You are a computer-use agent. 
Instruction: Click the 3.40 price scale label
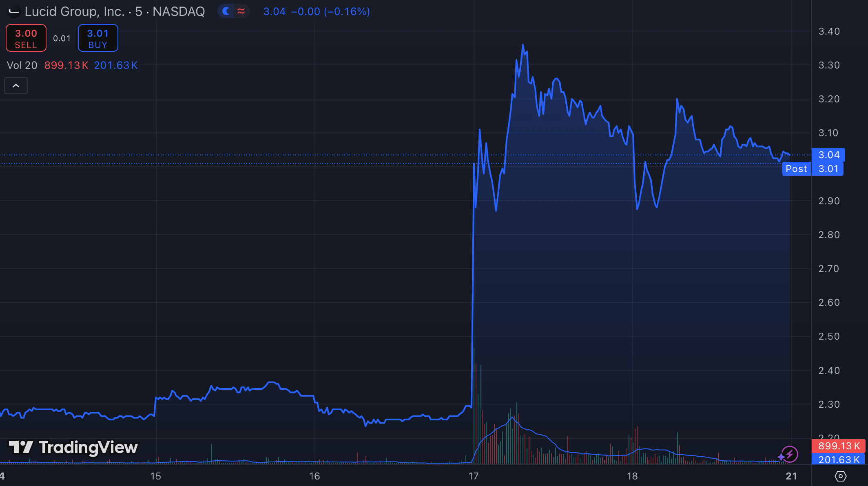829,31
